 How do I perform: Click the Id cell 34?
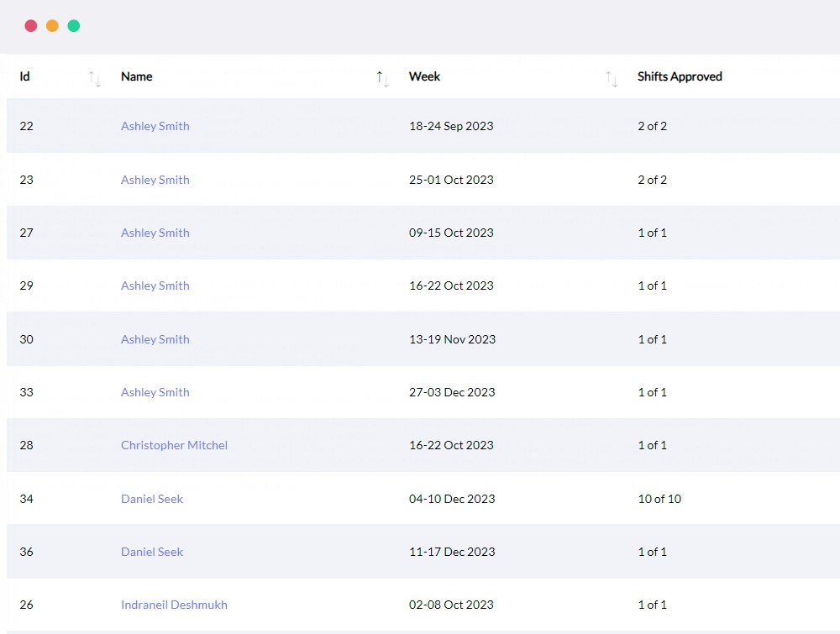pyautogui.click(x=26, y=499)
